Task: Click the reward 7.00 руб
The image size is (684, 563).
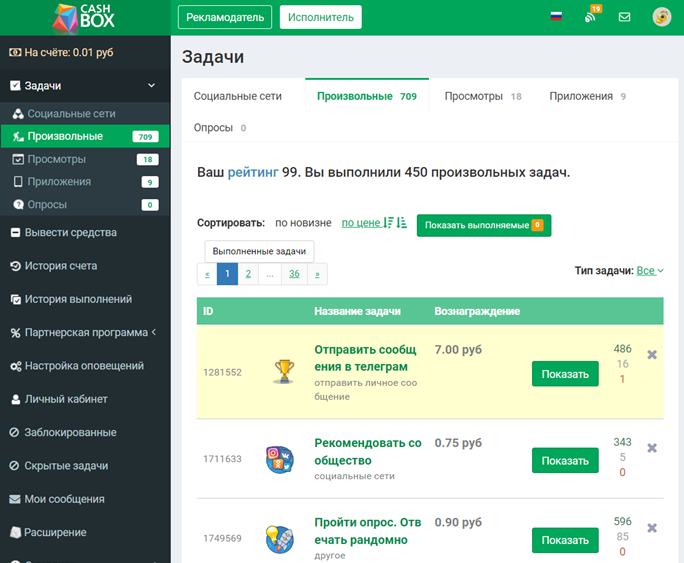Action: click(458, 350)
